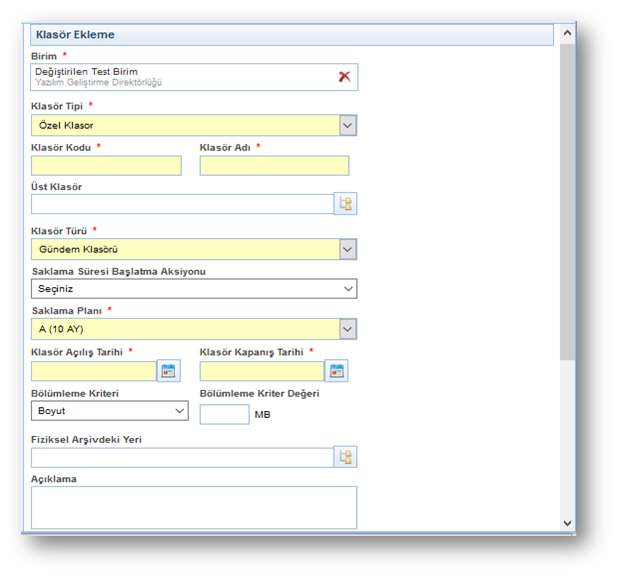The height and width of the screenshot is (578, 619).
Task: Click the Klasör Kodu input field
Action: pos(106,166)
